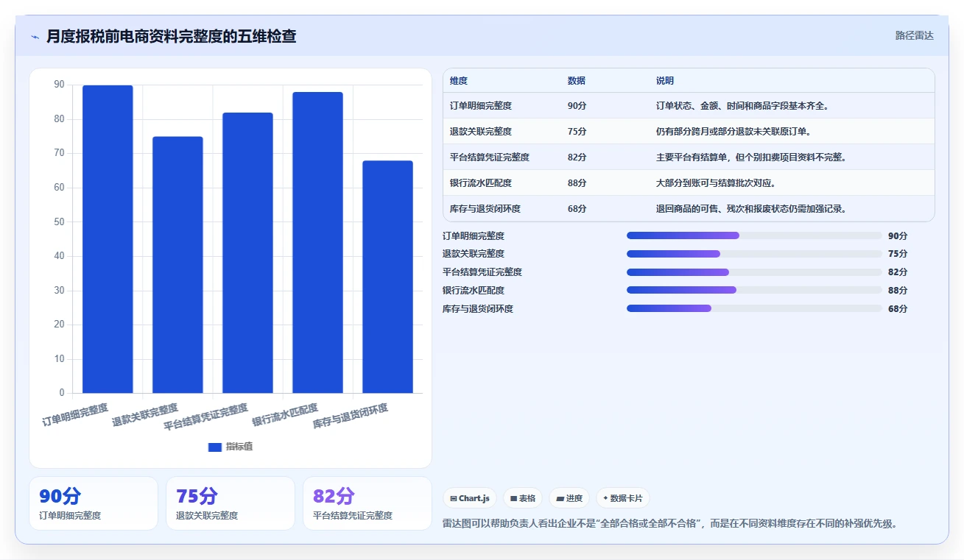Click description 大部分到账可与结算批次对应
This screenshot has width=964, height=560.
pyautogui.click(x=717, y=183)
